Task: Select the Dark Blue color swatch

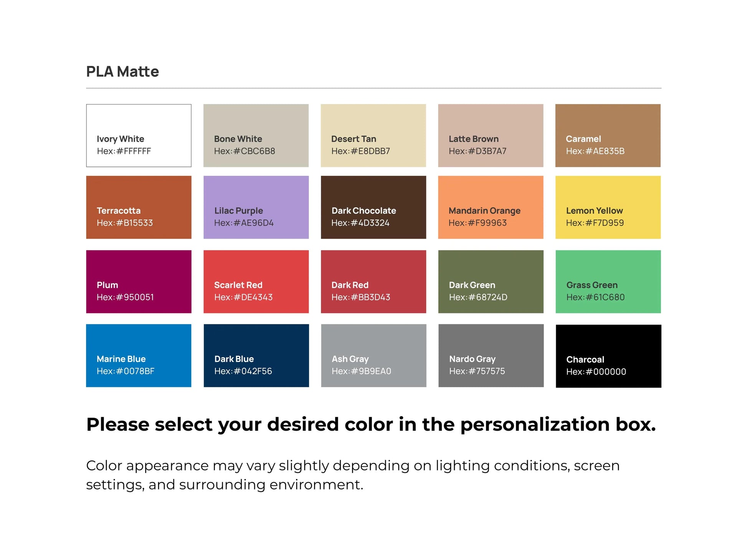Action: point(256,355)
